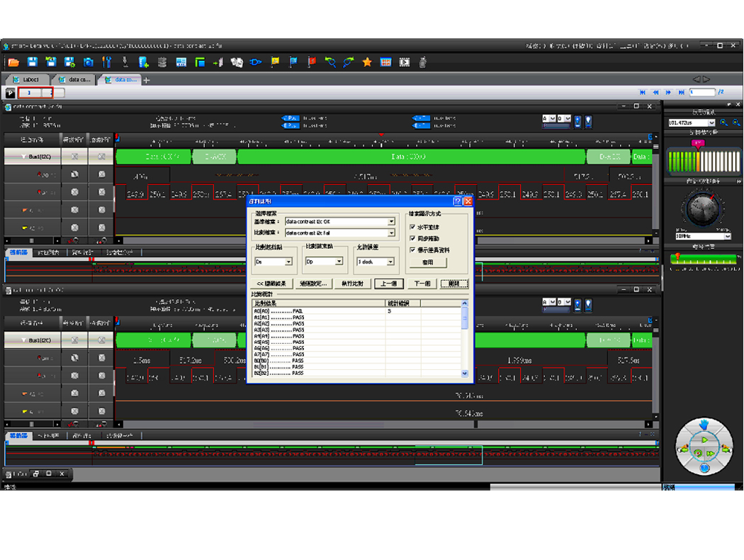Click the camera screenshot toolbar icon

[x=88, y=62]
